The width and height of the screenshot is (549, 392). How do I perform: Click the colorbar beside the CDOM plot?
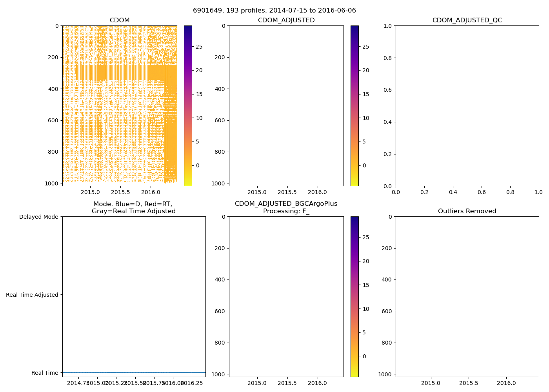click(x=188, y=106)
